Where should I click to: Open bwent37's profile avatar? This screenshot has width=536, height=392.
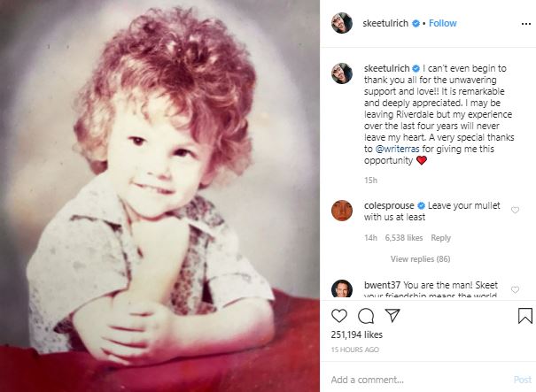click(x=343, y=288)
